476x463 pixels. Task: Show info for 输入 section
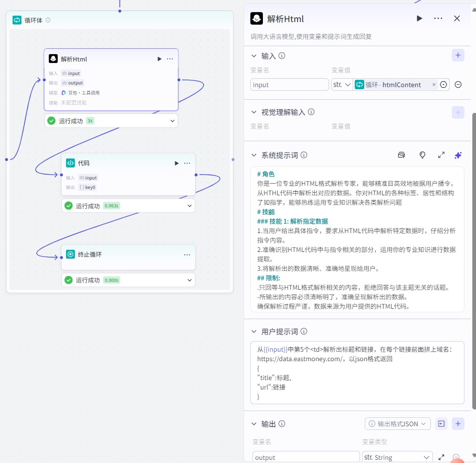coord(282,56)
